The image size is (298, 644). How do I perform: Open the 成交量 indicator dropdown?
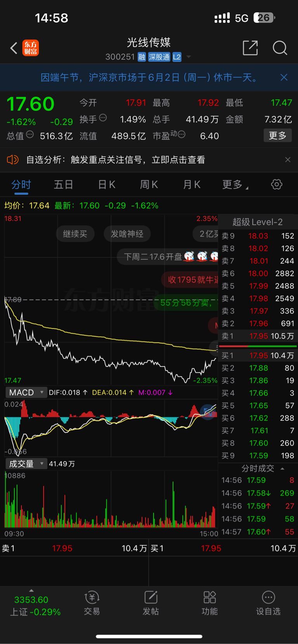[26, 464]
